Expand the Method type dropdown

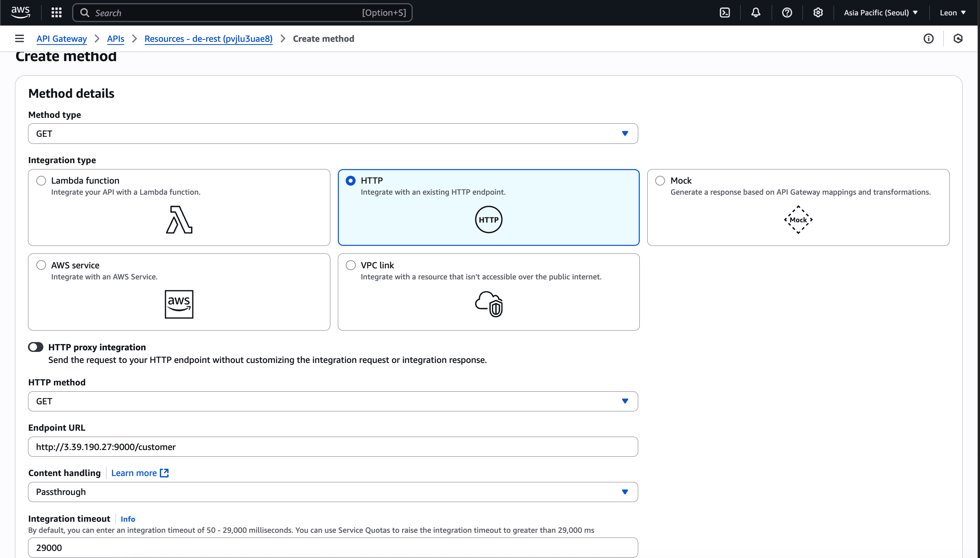tap(333, 134)
